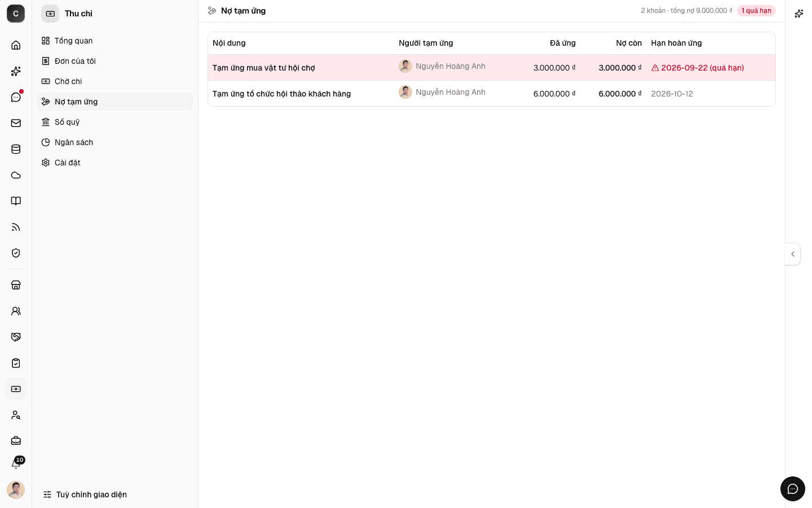The height and width of the screenshot is (508, 812).
Task: Open row Tạm ứng mua vật tư hội chợ
Action: pyautogui.click(x=492, y=68)
